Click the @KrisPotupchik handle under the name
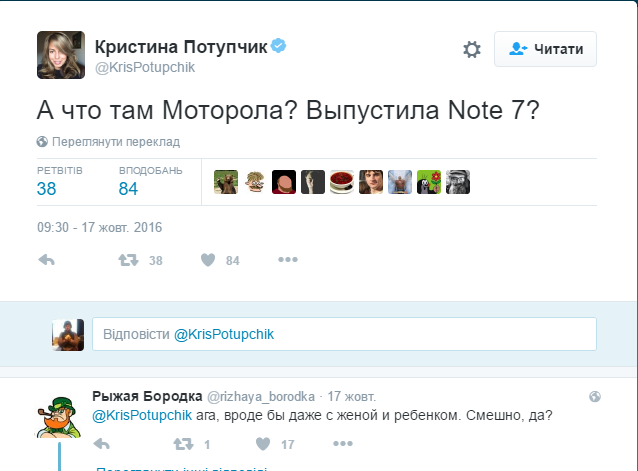This screenshot has width=638, height=471. pyautogui.click(x=144, y=67)
